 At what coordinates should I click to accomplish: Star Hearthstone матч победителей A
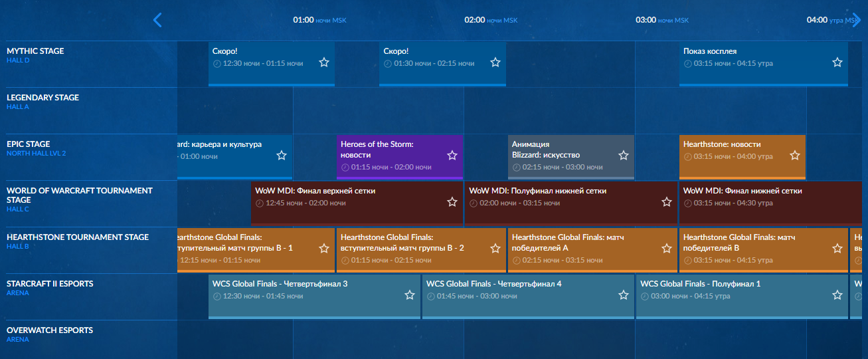[666, 249]
